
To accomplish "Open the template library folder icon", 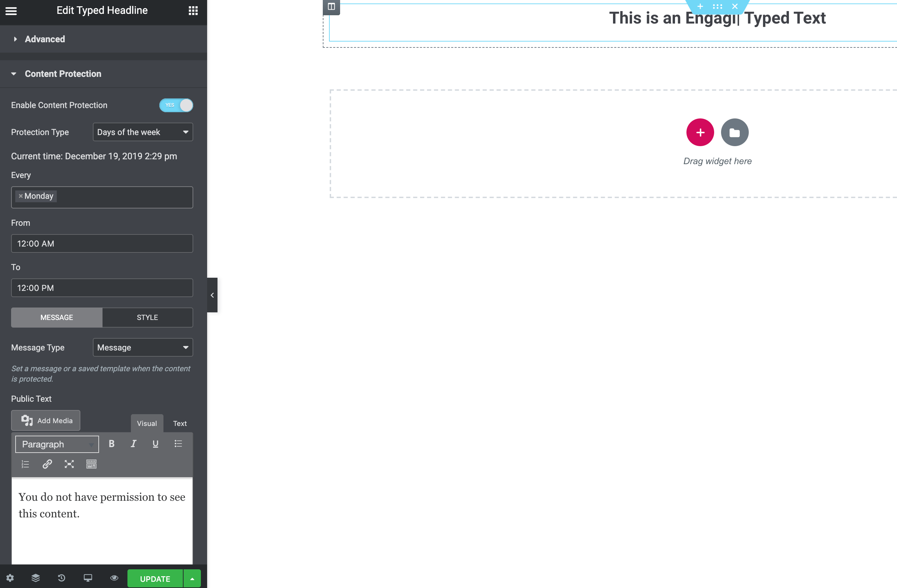I will [735, 132].
